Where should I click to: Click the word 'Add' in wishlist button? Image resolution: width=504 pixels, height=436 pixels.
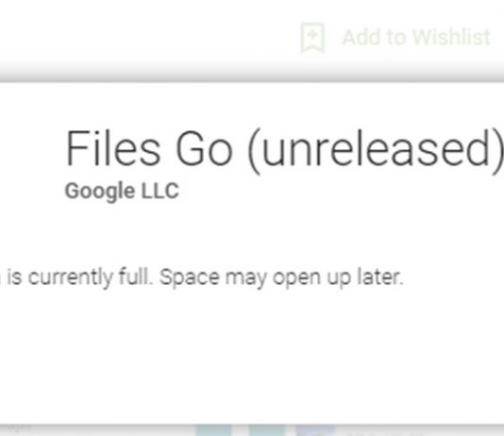click(361, 37)
